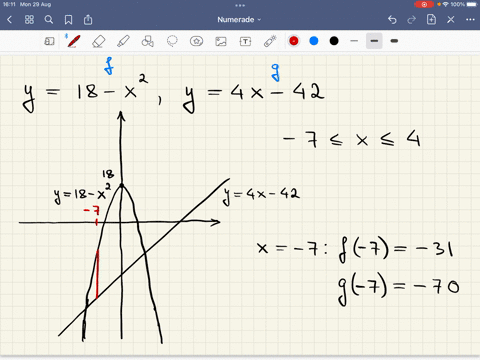Undo the last stroke
Viewport: 480px width, 360px height.
pyautogui.click(x=392, y=20)
